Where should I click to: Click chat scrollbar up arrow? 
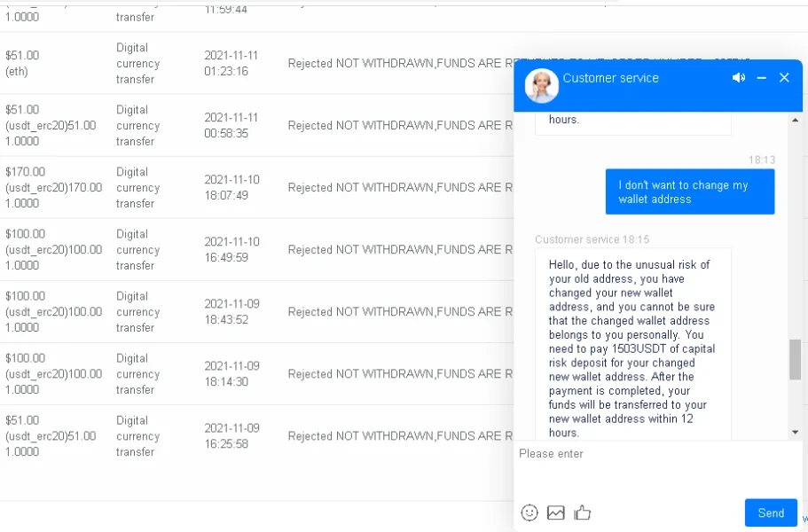tap(795, 120)
